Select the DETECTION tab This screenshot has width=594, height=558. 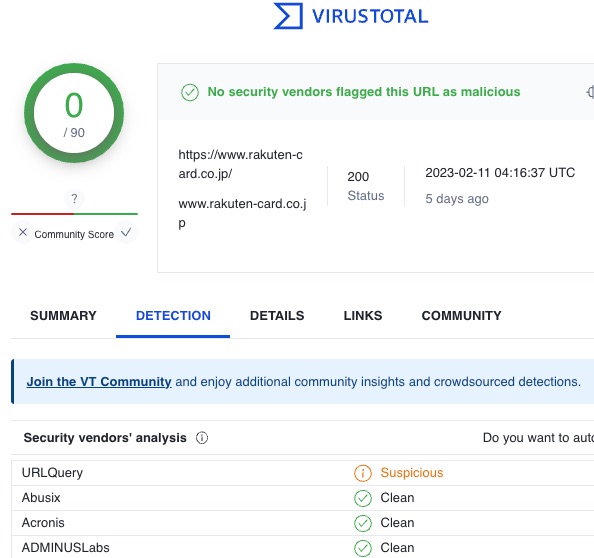click(x=173, y=316)
